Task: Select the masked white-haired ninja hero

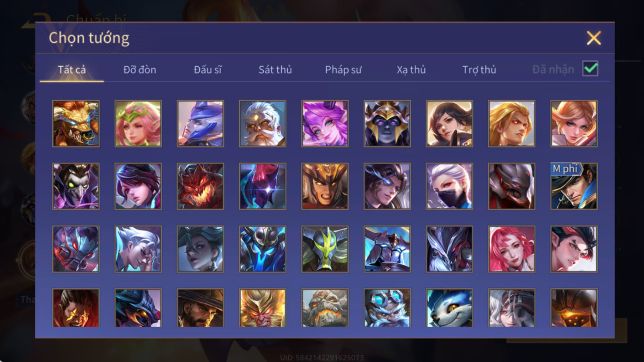Action: pyautogui.click(x=450, y=186)
